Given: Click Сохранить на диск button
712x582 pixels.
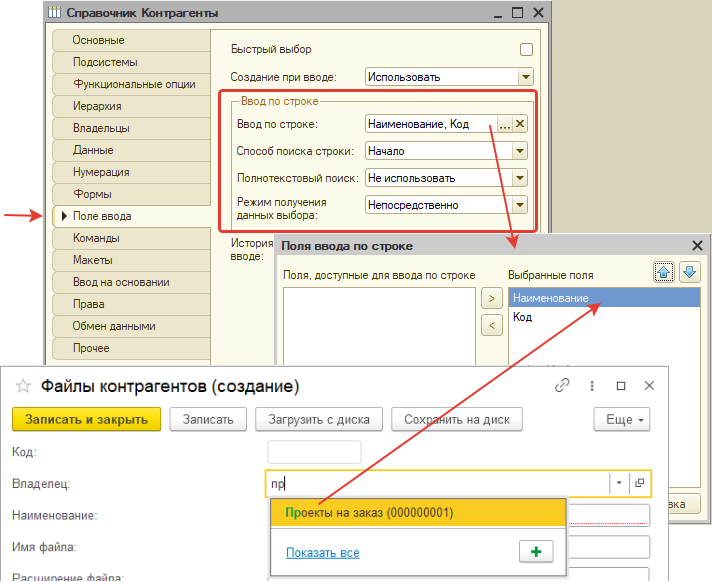Looking at the screenshot, I should pyautogui.click(x=457, y=419).
